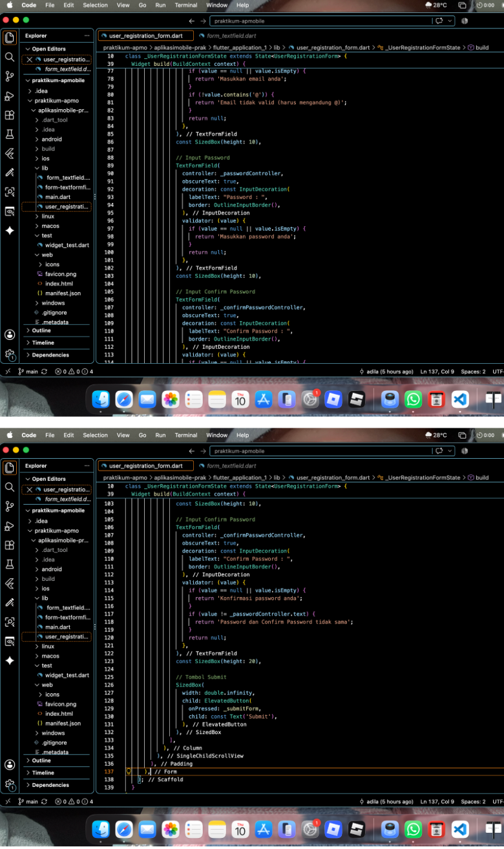Click lightbulb code action at line 137
The image size is (504, 849).
pyautogui.click(x=129, y=771)
